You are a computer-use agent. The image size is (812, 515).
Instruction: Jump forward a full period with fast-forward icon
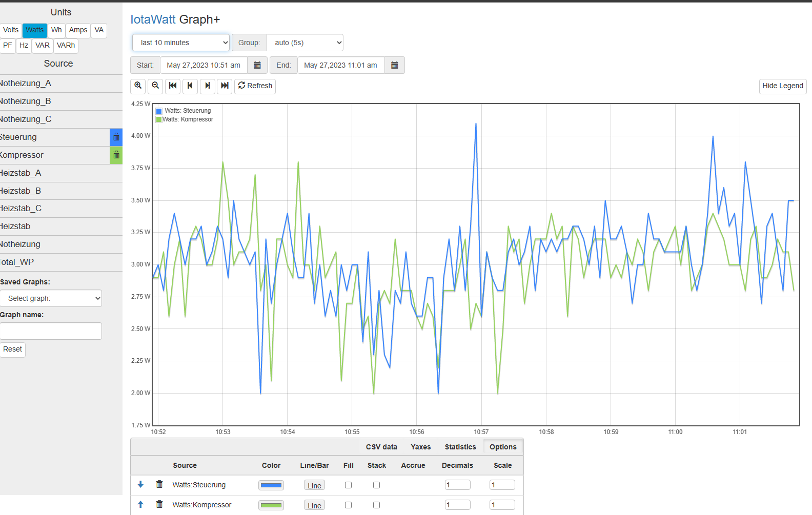(x=225, y=86)
